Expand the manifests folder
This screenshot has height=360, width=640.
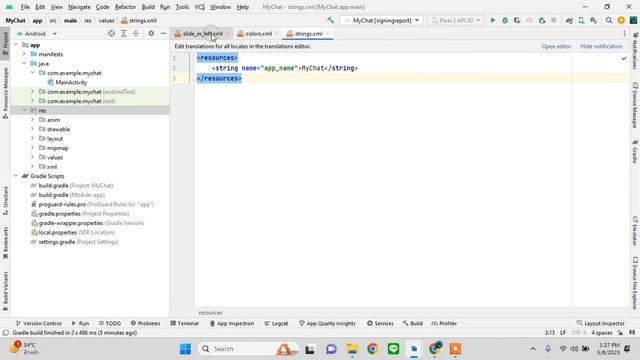[24, 54]
